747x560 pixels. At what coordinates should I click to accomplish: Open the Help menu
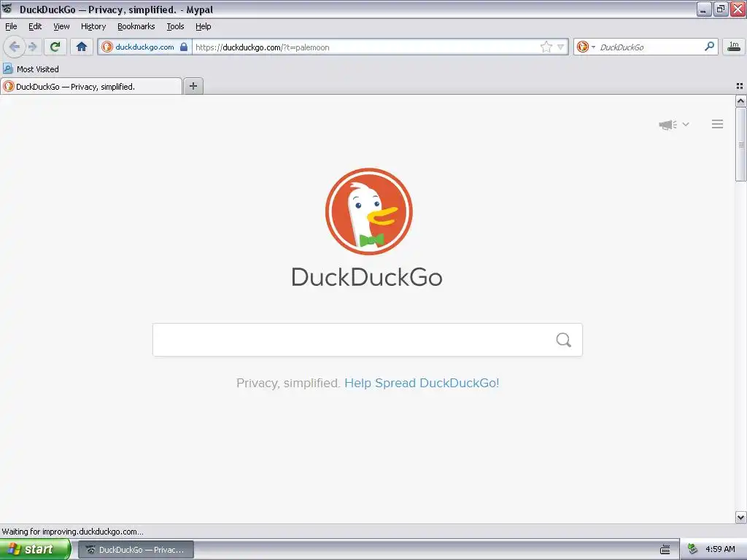(203, 26)
